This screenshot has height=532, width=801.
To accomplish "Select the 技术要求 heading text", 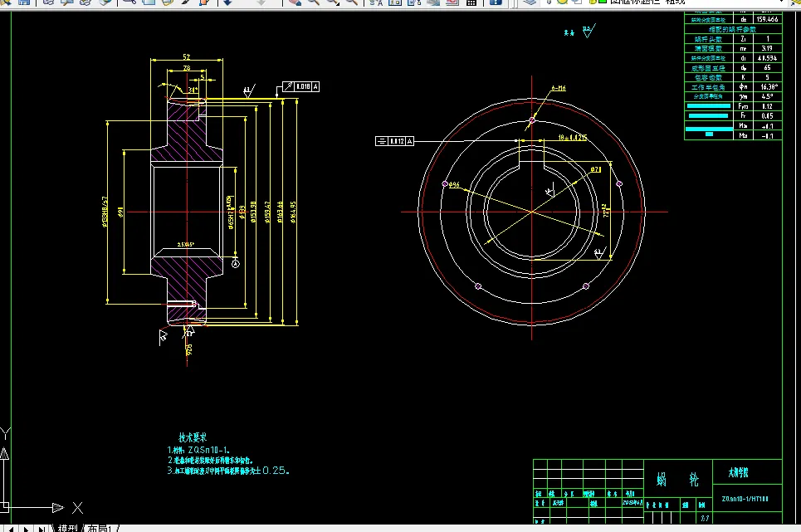I will (x=193, y=437).
